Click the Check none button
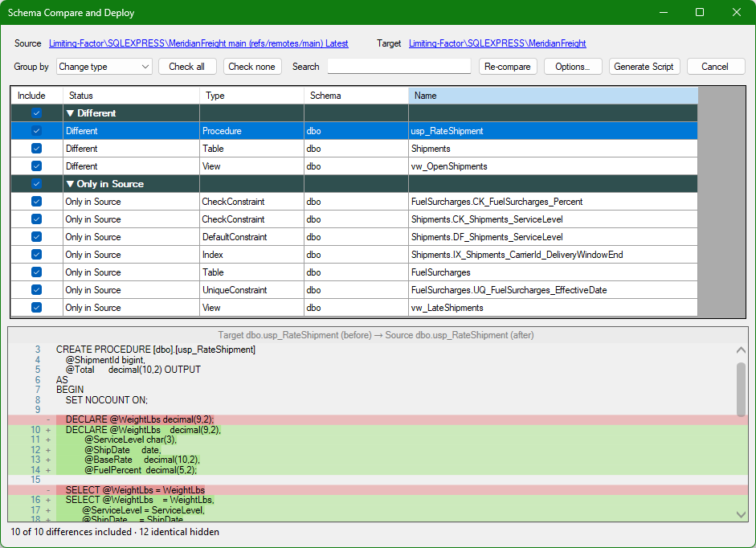756x548 pixels. click(251, 67)
